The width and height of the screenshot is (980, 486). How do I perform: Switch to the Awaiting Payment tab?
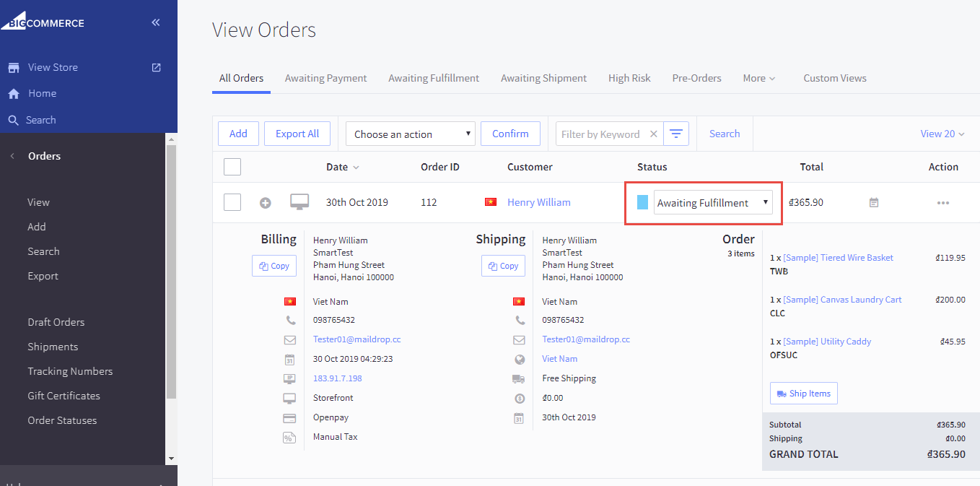coord(325,78)
